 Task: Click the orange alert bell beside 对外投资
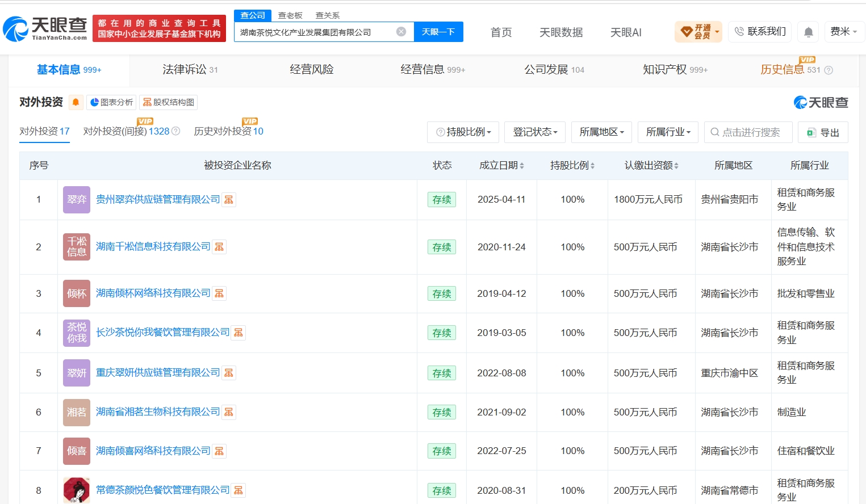coord(76,102)
